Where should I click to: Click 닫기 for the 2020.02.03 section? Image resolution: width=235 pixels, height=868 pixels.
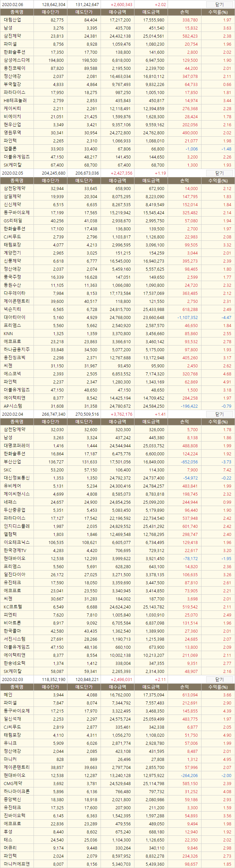point(219,679)
